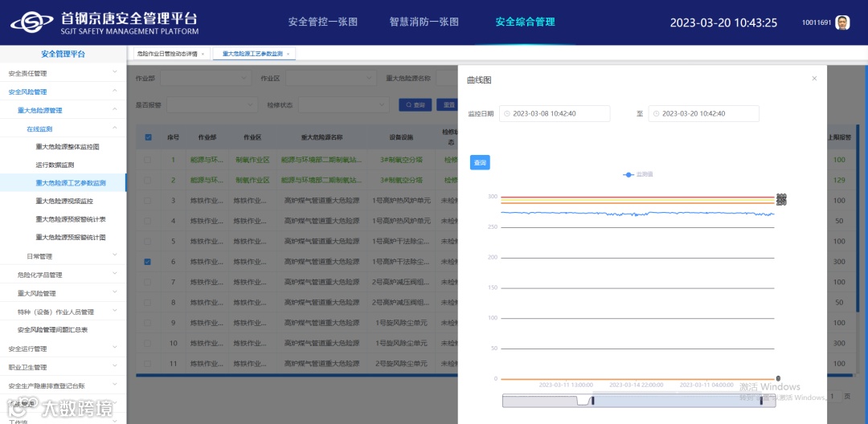This screenshot has height=424, width=868.
Task: Select the 重大危险源工艺参数监测 tab
Action: click(x=252, y=54)
